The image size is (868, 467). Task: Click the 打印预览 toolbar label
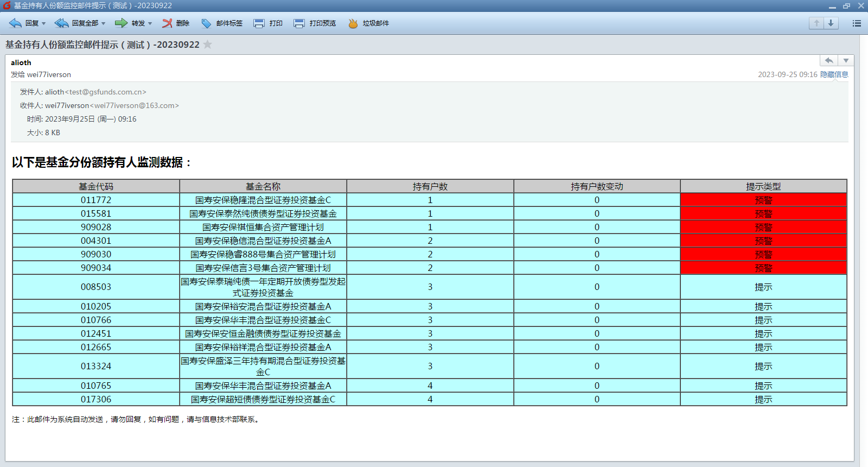(x=323, y=23)
